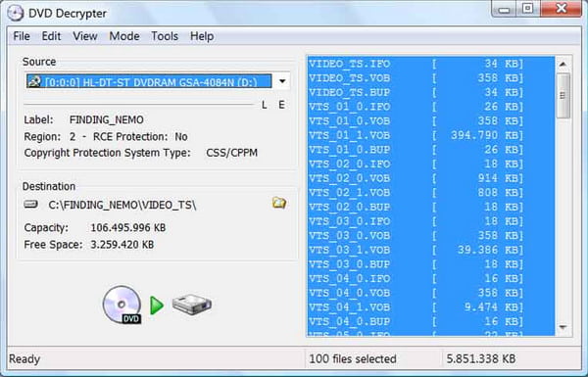Screen dimensions: 588x377
Task: Select VIDEO_TS.VOB in the file list
Action: [x=431, y=78]
